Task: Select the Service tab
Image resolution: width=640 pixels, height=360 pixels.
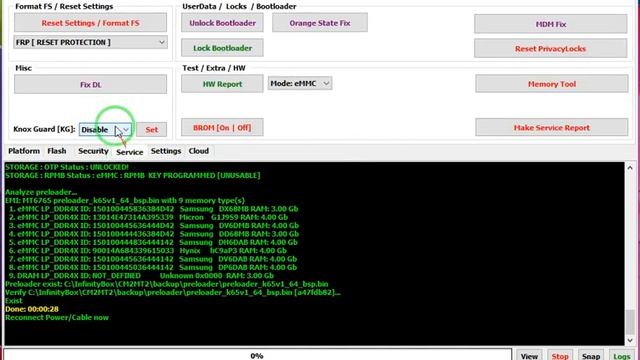Action: click(129, 151)
